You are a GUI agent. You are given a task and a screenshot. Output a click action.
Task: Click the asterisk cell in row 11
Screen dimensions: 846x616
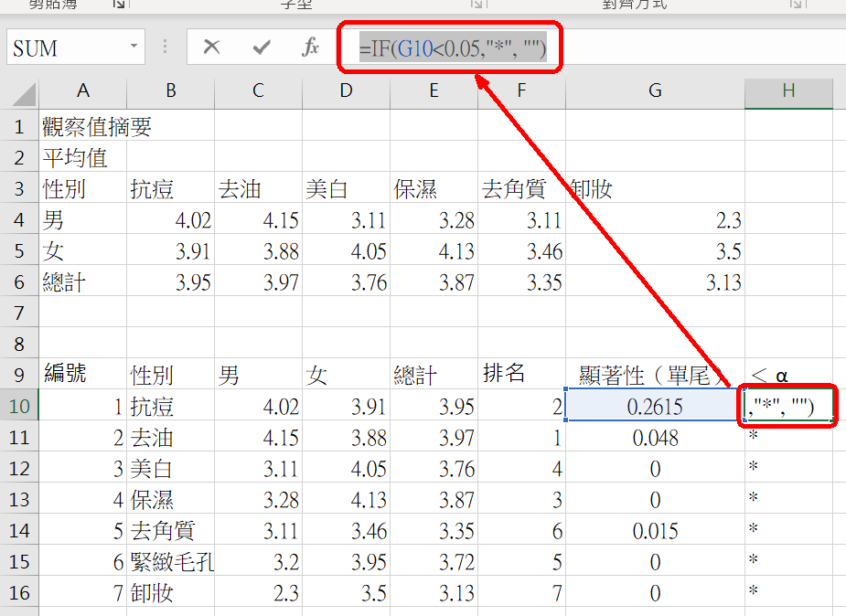[x=787, y=438]
